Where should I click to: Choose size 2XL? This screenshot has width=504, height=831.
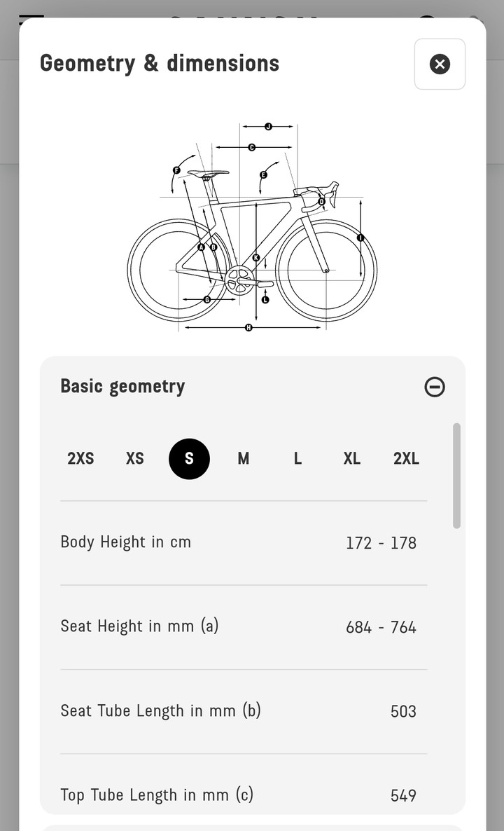click(x=406, y=458)
